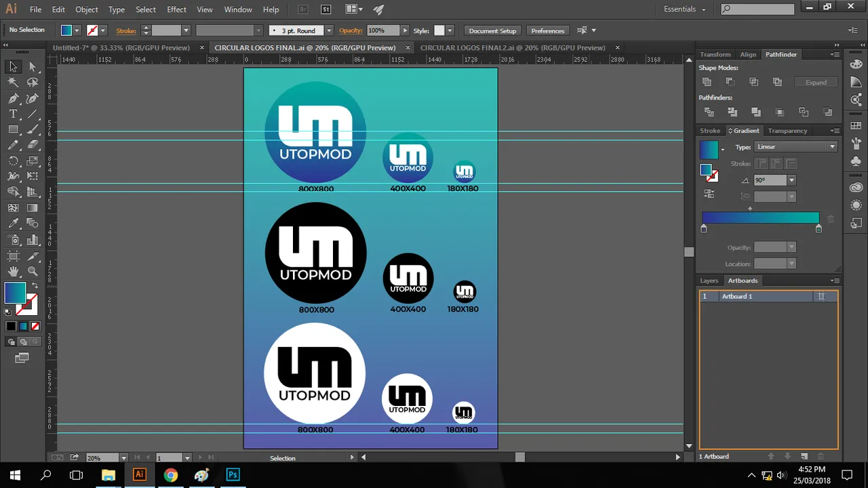
Task: Enable Draw Behind mode
Action: (x=22, y=342)
